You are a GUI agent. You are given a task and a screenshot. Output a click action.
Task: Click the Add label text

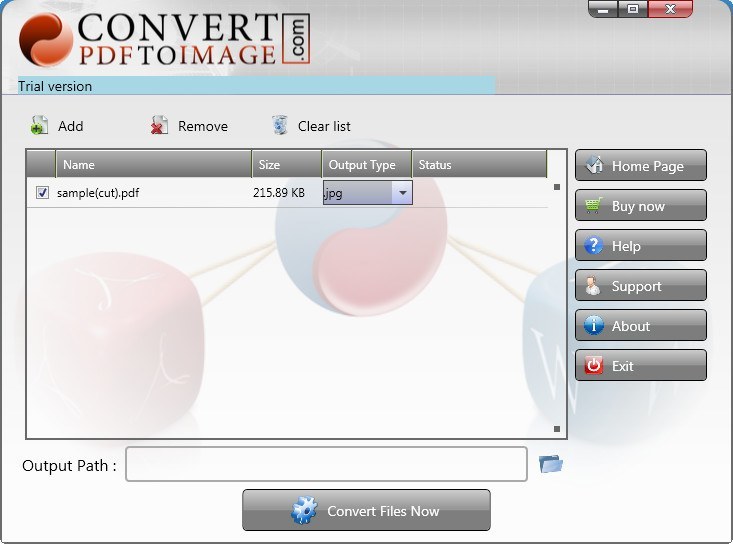click(x=71, y=126)
